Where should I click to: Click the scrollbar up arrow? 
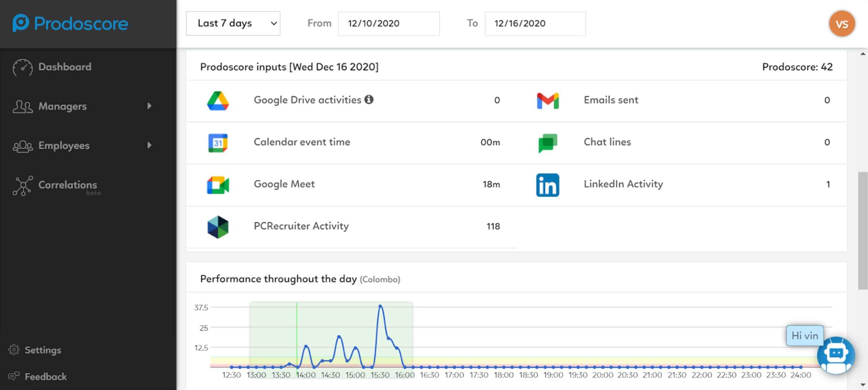[x=863, y=54]
